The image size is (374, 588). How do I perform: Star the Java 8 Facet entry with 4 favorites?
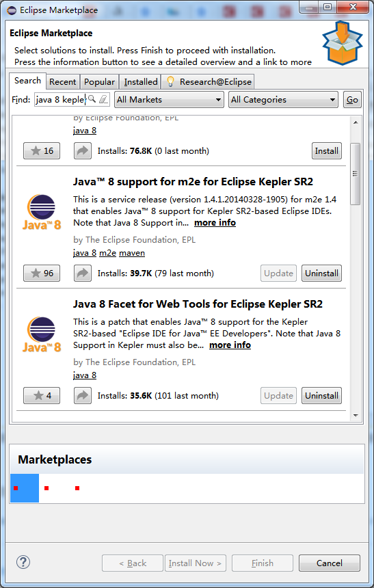tap(42, 396)
